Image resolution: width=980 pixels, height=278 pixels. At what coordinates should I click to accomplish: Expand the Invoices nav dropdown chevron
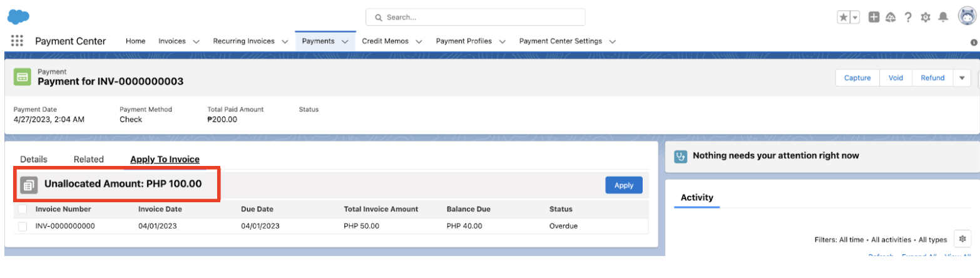[196, 41]
